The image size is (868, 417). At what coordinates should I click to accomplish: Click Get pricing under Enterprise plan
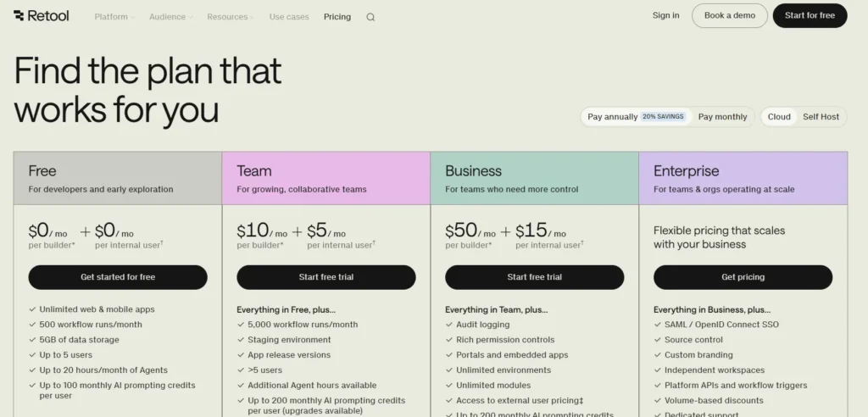click(743, 277)
